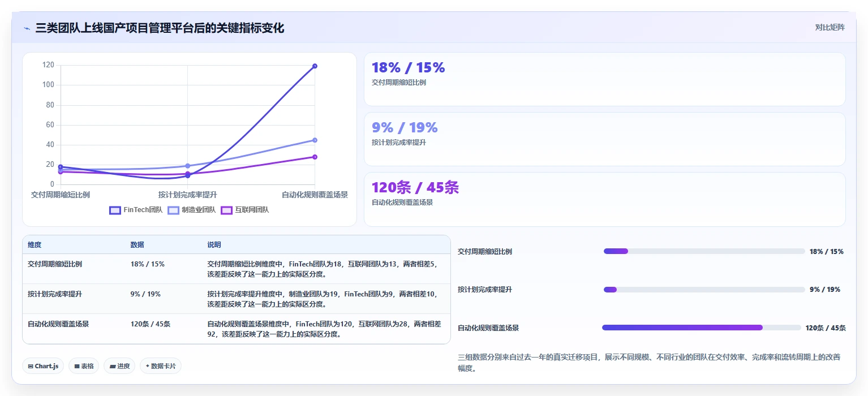
Task: Click the 自动化规则覆盖场景 progress bar
Action: point(702,328)
